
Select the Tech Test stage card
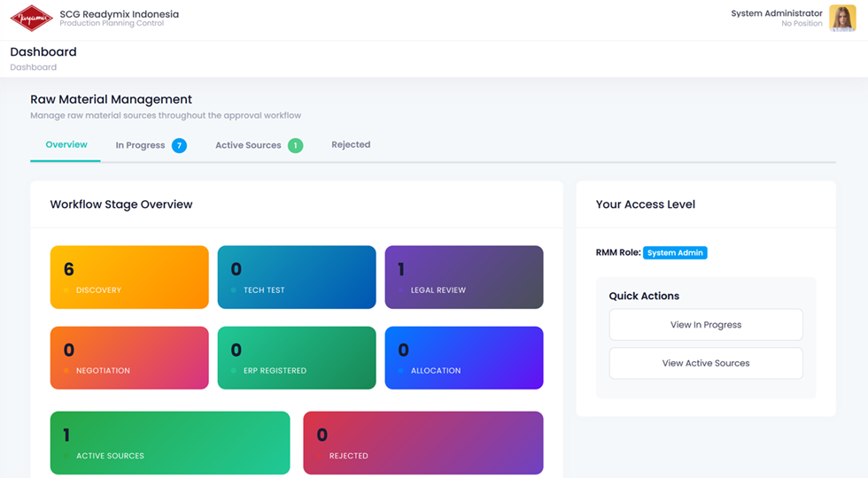coord(297,276)
